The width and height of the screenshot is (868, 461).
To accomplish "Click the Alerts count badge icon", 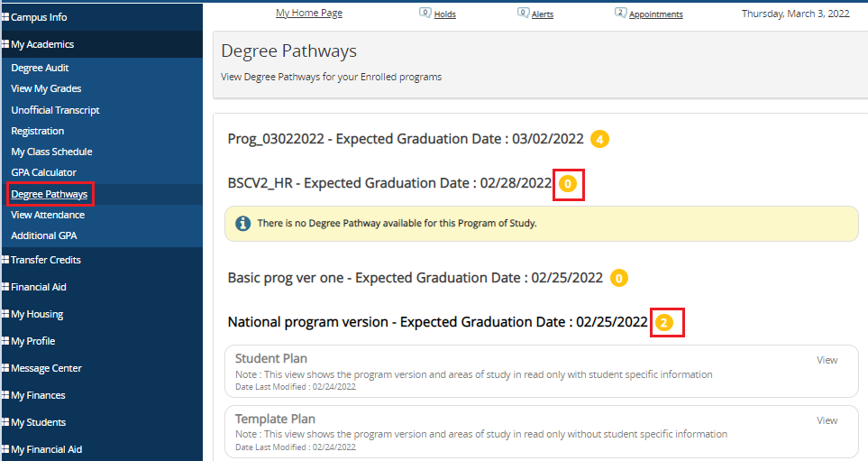I will 523,13.
